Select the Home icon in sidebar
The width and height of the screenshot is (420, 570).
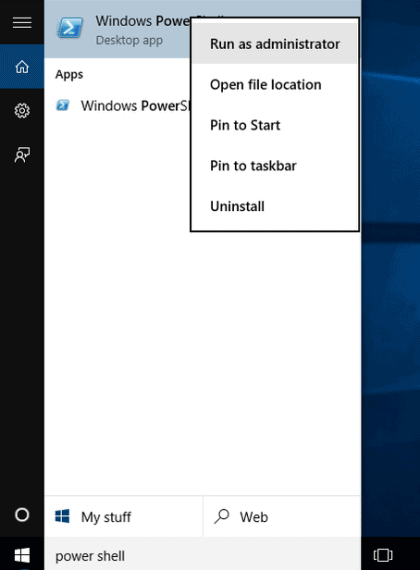click(22, 67)
